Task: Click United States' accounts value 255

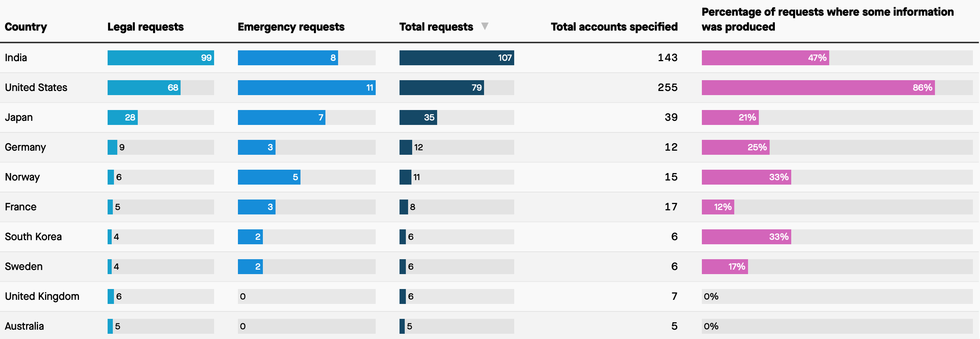Action: [667, 88]
